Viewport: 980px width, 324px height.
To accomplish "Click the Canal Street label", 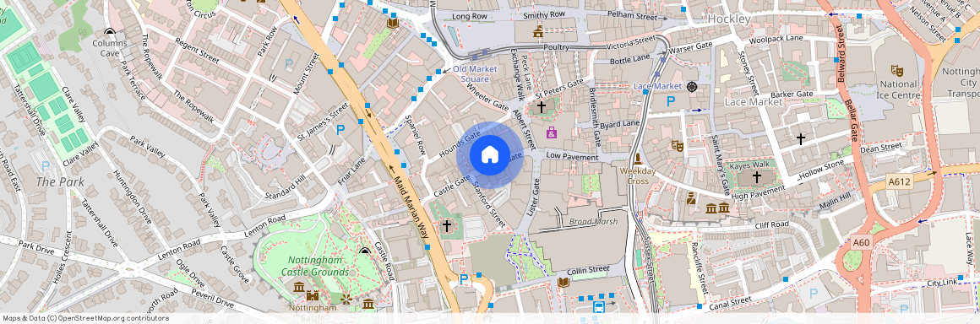I will 729,303.
